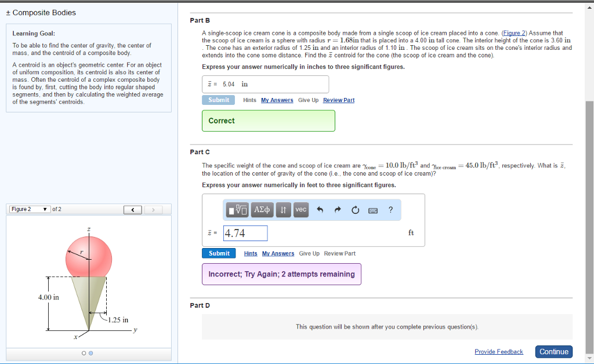The height and width of the screenshot is (364, 594).
Task: Open the math symbol template palette
Action: pyautogui.click(x=237, y=209)
